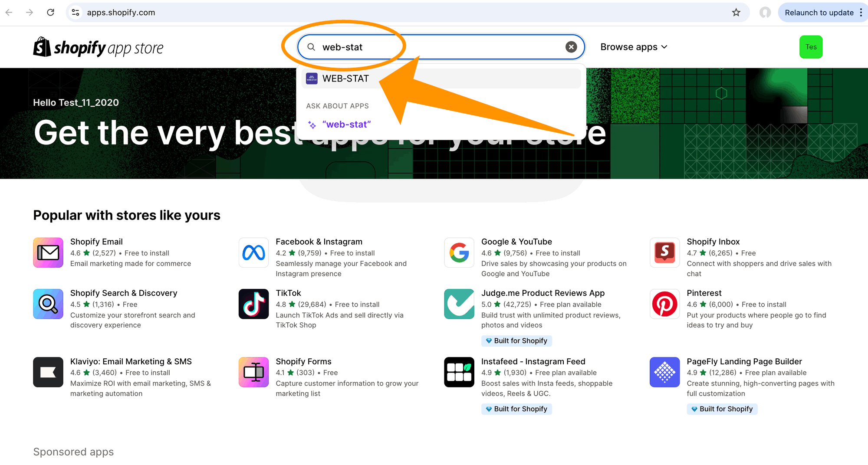Reload the page with the refresh icon
The image size is (868, 465).
50,13
